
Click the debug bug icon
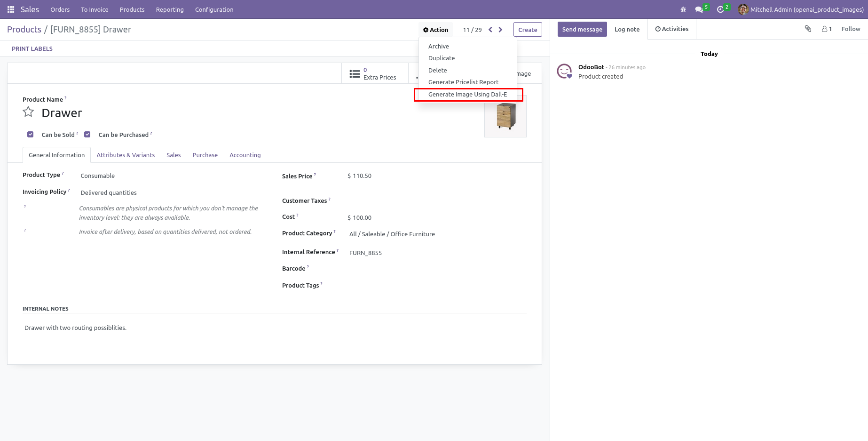click(x=683, y=9)
